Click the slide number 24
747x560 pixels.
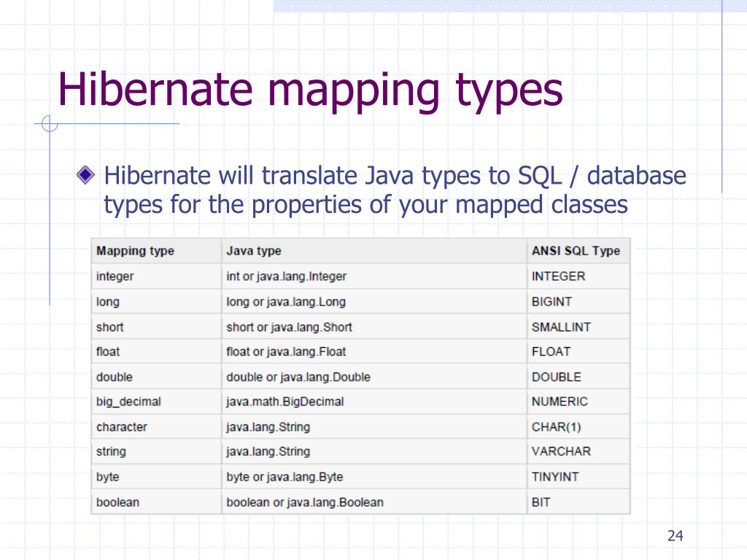[x=677, y=534]
